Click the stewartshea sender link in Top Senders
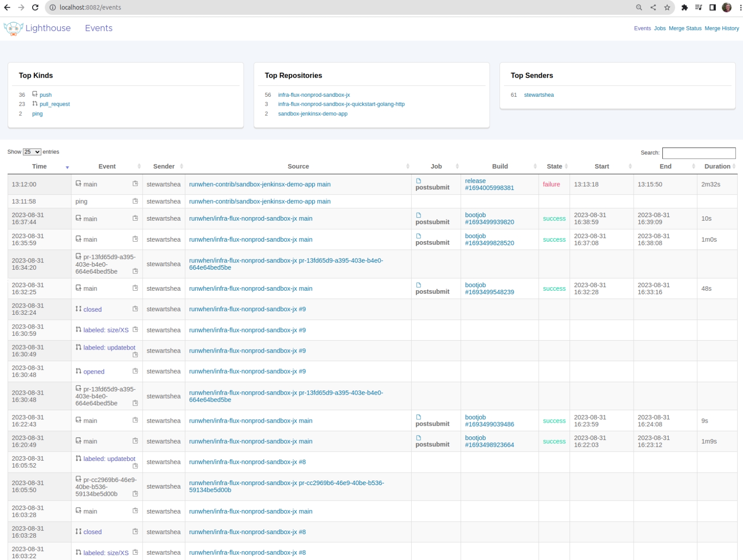Image resolution: width=743 pixels, height=560 pixels. coord(538,95)
